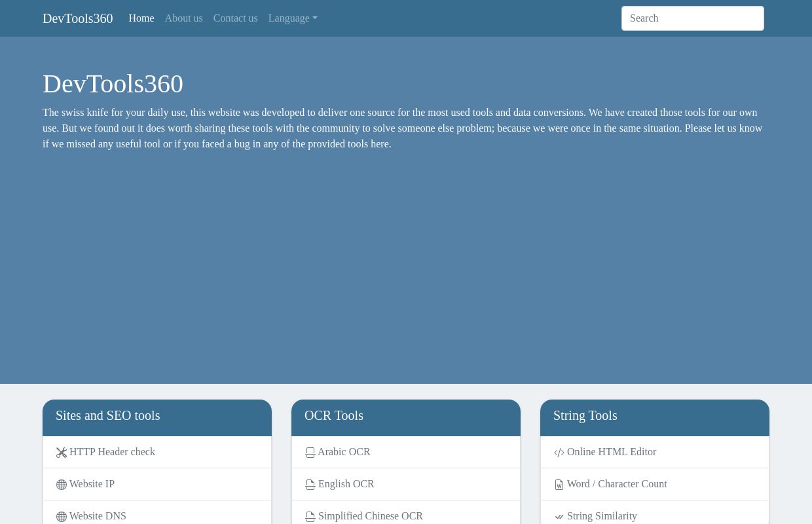Click the double-checkmark icon beside String Similarity
The height and width of the screenshot is (524, 812).
(x=559, y=517)
